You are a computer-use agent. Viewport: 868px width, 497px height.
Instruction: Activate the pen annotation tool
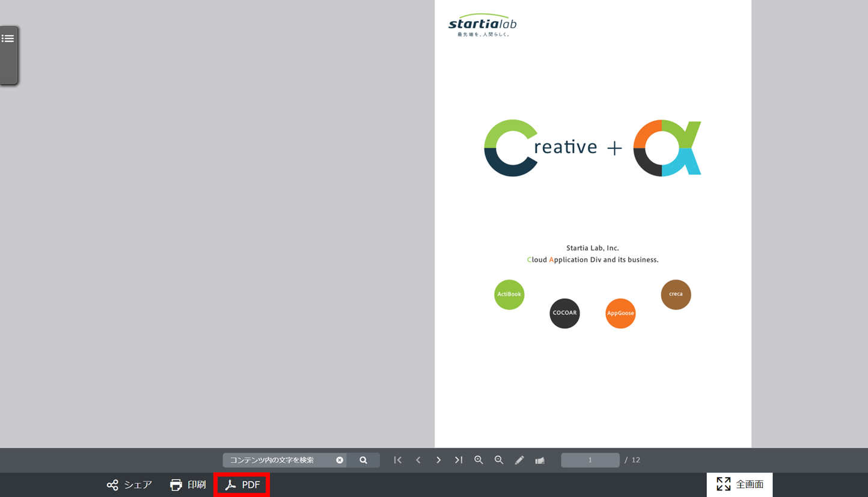point(519,460)
